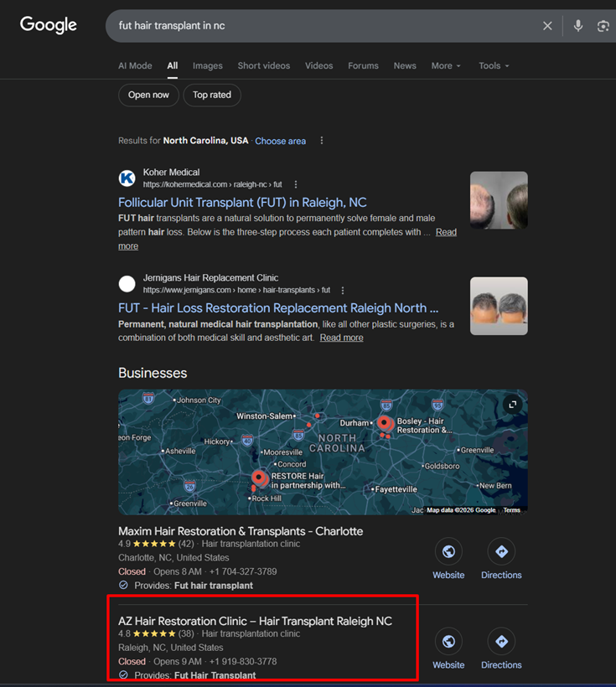Get directions to Maxim Hair Restoration
The image size is (616, 687).
tap(501, 552)
